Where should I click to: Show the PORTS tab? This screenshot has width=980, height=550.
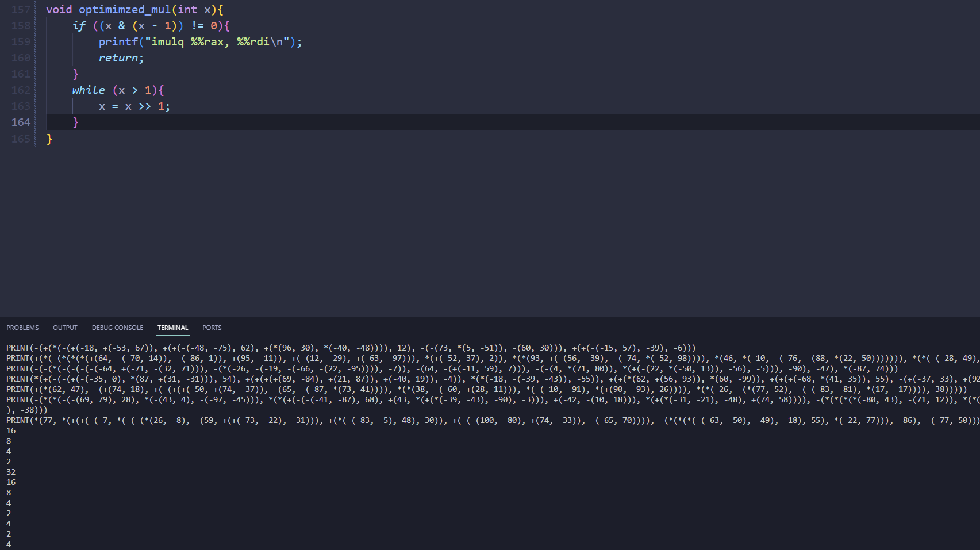(x=212, y=328)
